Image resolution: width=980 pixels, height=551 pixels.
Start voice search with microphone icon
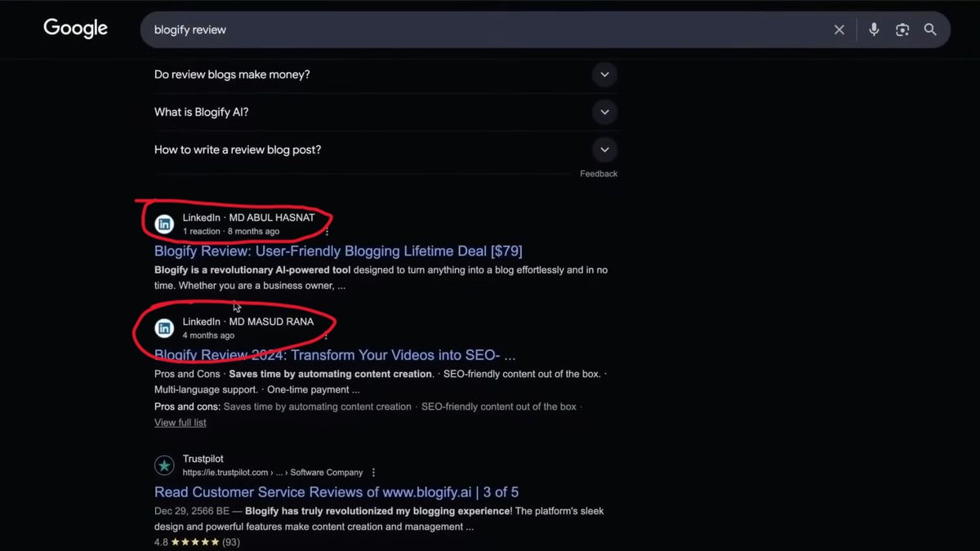(x=874, y=29)
